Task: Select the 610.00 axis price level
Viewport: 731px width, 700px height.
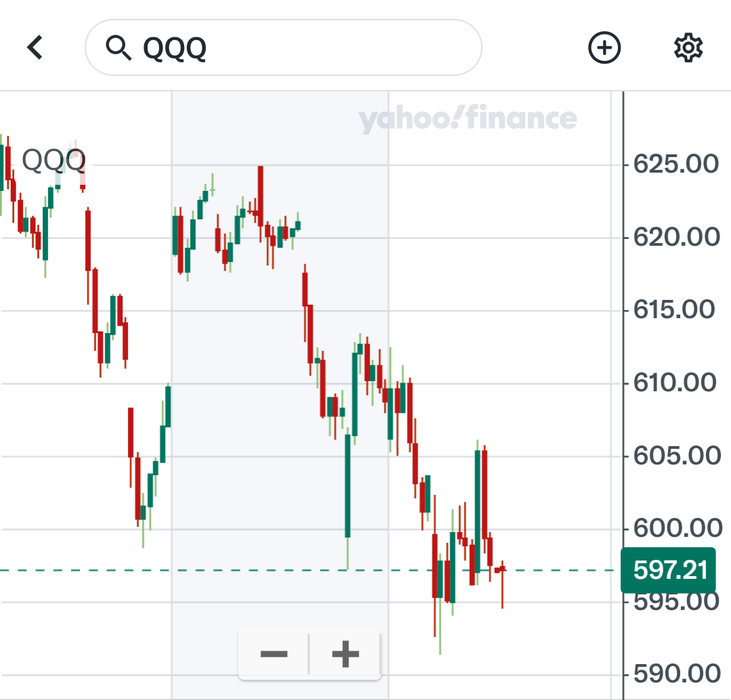Action: 674,383
